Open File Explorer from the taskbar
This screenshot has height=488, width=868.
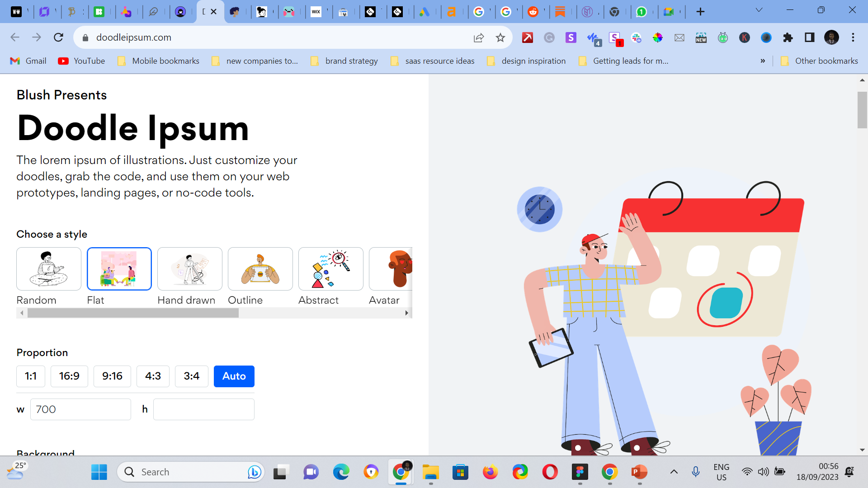click(430, 472)
